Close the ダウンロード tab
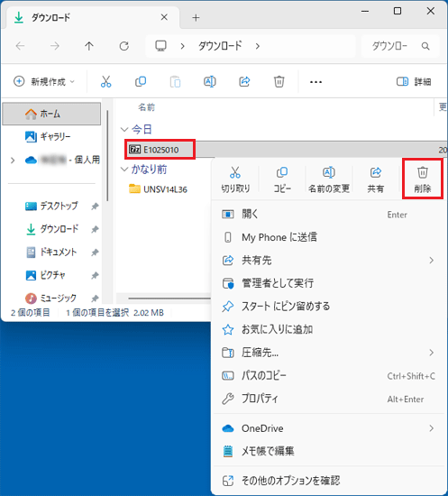This screenshot has height=496, width=448. point(164,17)
